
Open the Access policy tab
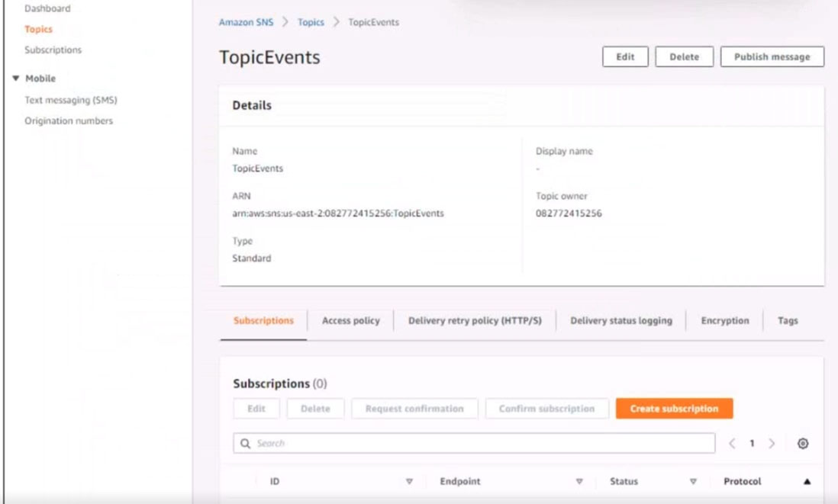350,320
